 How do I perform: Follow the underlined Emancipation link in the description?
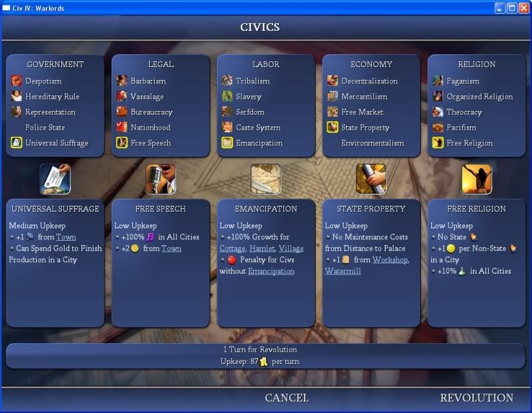point(271,271)
